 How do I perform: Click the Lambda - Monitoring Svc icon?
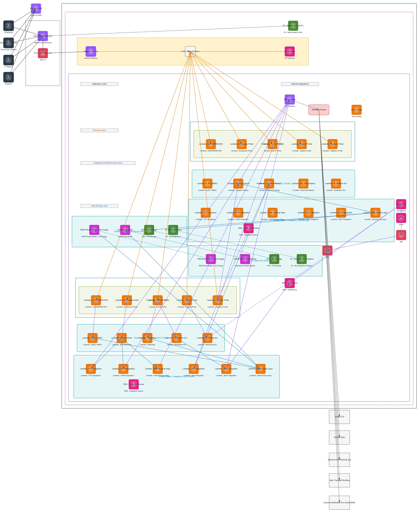tap(208, 338)
